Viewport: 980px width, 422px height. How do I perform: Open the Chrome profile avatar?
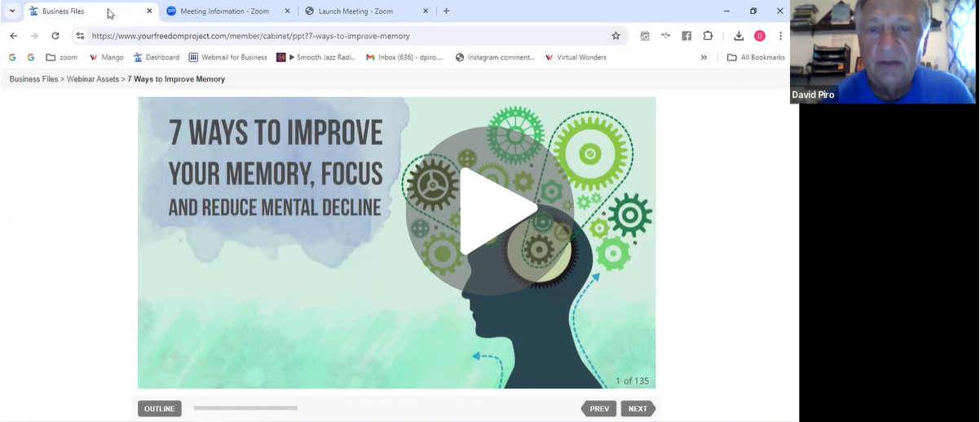pos(760,36)
